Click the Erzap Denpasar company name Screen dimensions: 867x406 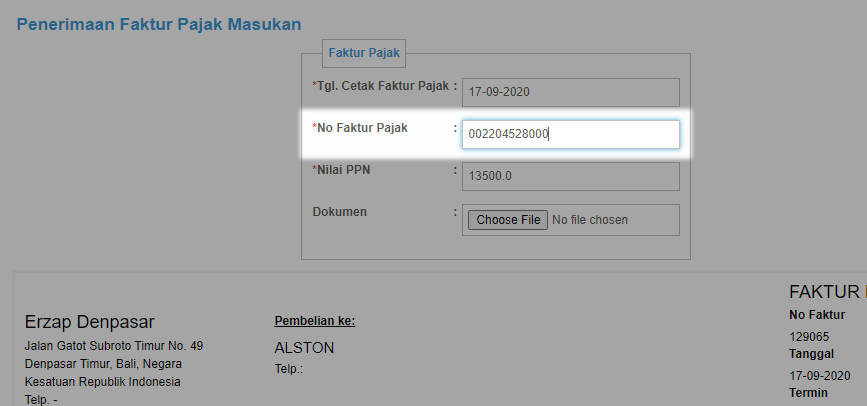[90, 322]
